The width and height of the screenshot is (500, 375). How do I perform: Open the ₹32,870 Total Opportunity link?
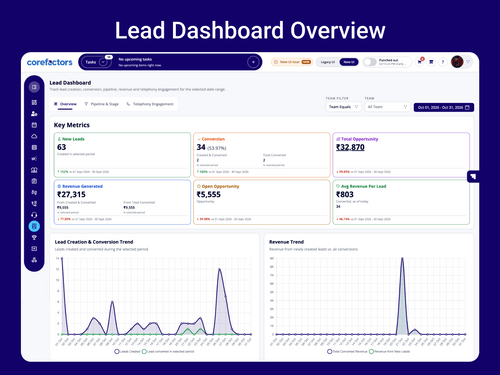350,147
